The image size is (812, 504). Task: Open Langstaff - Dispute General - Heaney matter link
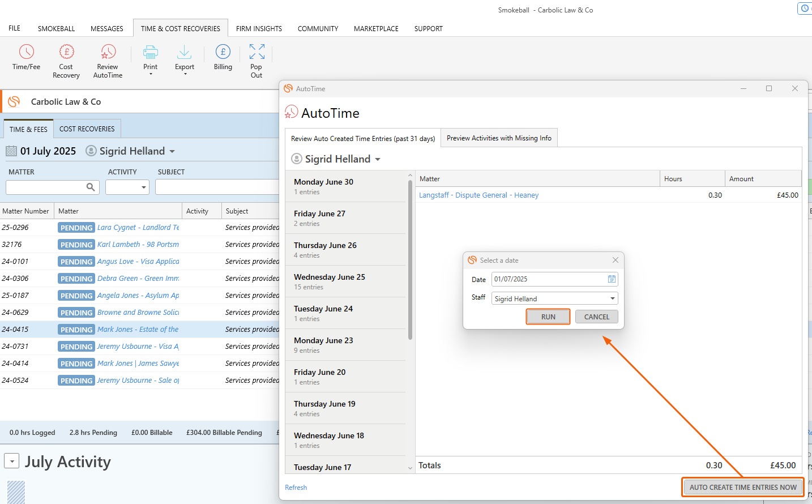(478, 195)
